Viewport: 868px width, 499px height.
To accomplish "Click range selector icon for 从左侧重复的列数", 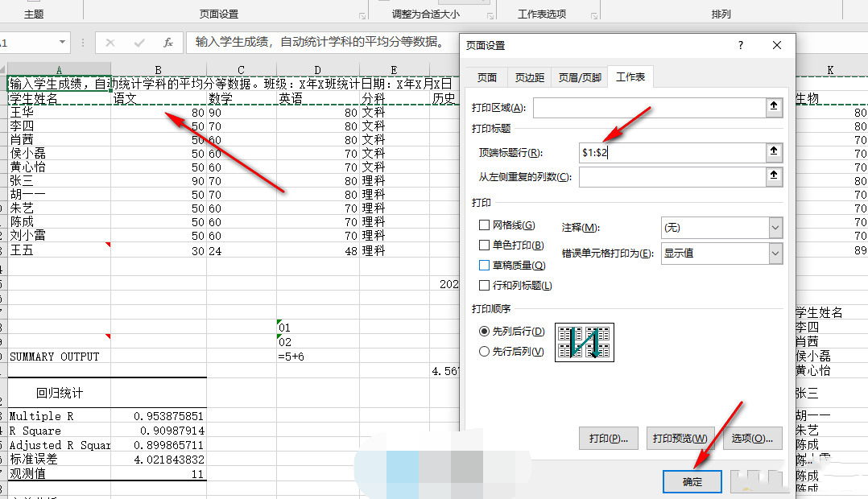I will [x=774, y=176].
